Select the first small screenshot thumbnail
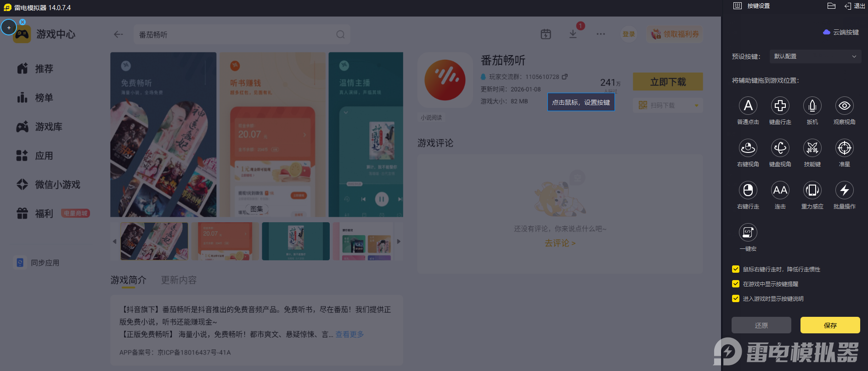The height and width of the screenshot is (371, 868). (x=154, y=242)
